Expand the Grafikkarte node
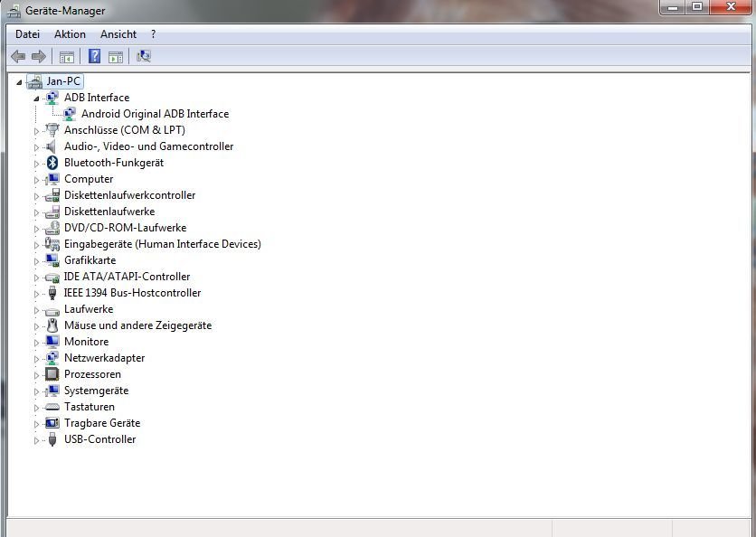 [x=36, y=261]
